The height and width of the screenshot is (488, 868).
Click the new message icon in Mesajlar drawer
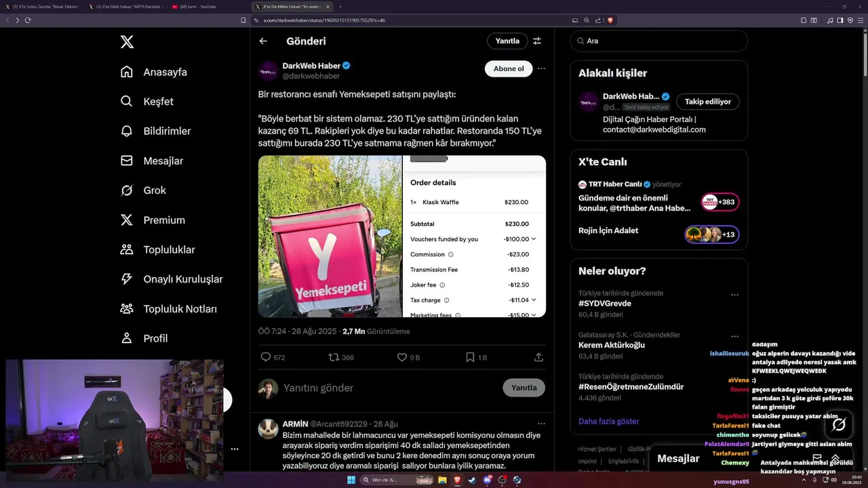click(817, 459)
